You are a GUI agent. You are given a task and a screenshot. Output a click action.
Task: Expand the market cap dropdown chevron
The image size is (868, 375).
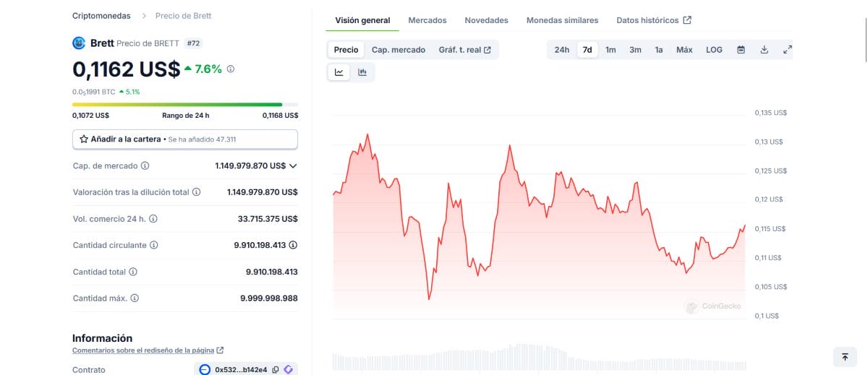pyautogui.click(x=293, y=166)
